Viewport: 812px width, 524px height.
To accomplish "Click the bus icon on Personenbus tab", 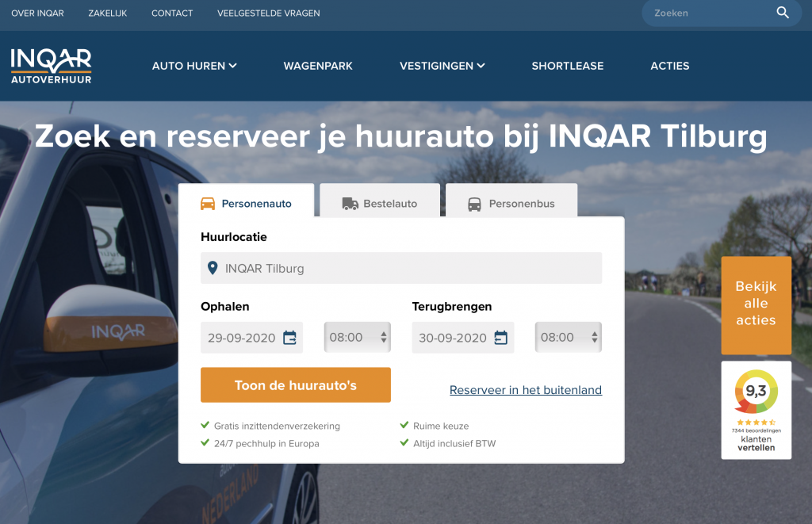I will pos(474,204).
